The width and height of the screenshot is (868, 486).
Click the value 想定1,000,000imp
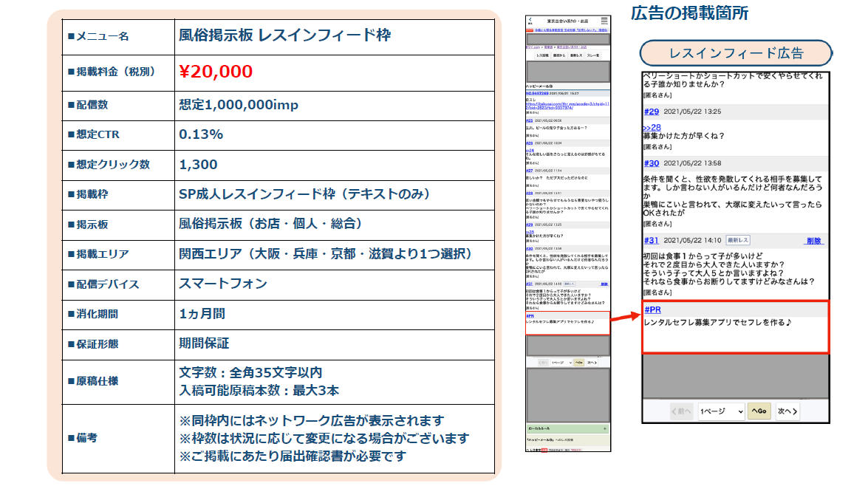click(x=239, y=105)
